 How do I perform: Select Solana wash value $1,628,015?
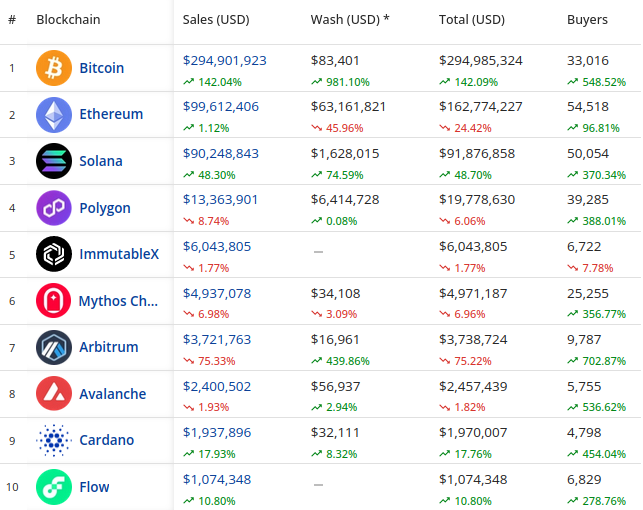pyautogui.click(x=345, y=154)
